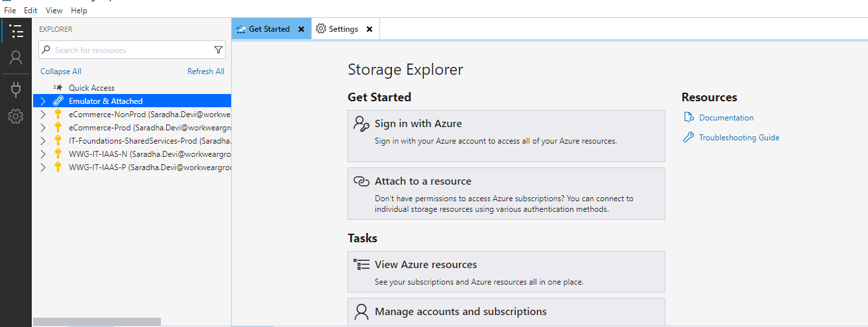Close the Get Started tab
The width and height of the screenshot is (868, 327).
tap(301, 29)
